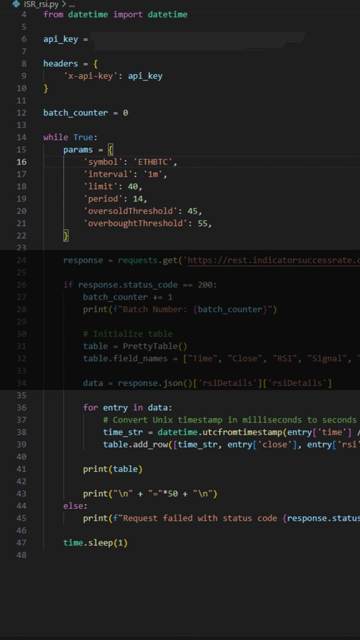Click the 'else:' keyword on line 44
The image size is (360, 640).
(x=75, y=506)
